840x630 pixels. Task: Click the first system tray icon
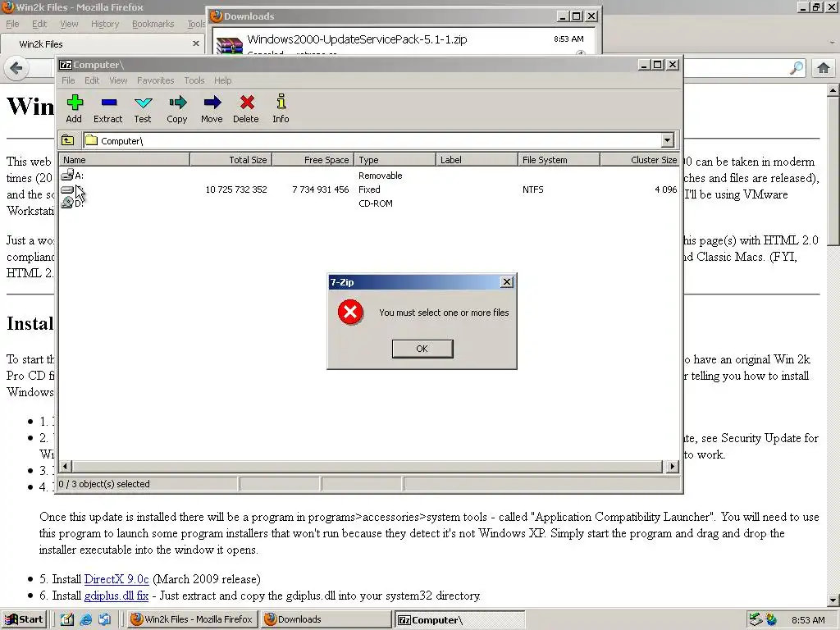tap(755, 620)
